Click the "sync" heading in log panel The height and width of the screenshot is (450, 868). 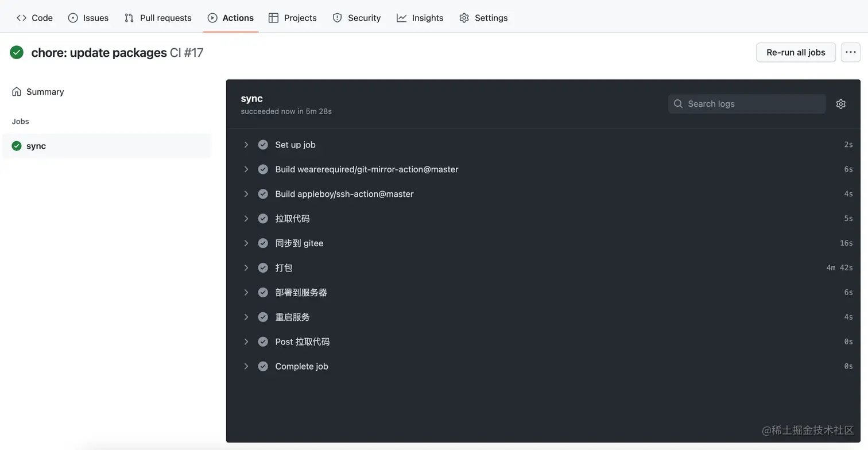(251, 99)
